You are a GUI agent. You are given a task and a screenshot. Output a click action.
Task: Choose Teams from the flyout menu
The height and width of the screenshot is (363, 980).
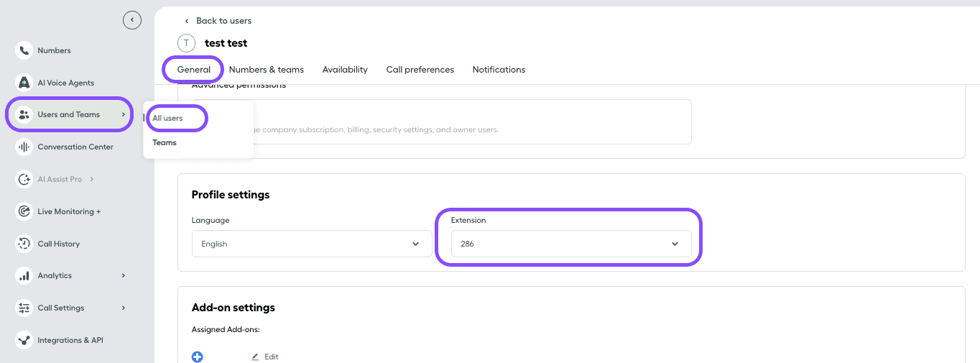(165, 142)
